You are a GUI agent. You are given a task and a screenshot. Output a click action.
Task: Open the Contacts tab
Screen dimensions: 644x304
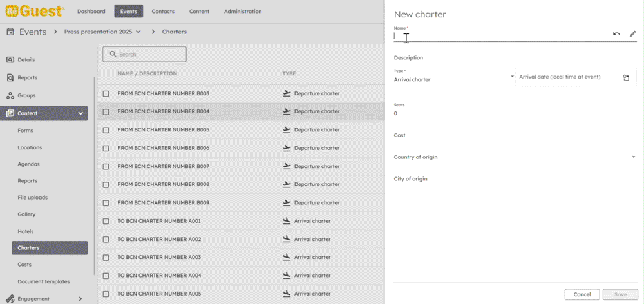coord(163,12)
